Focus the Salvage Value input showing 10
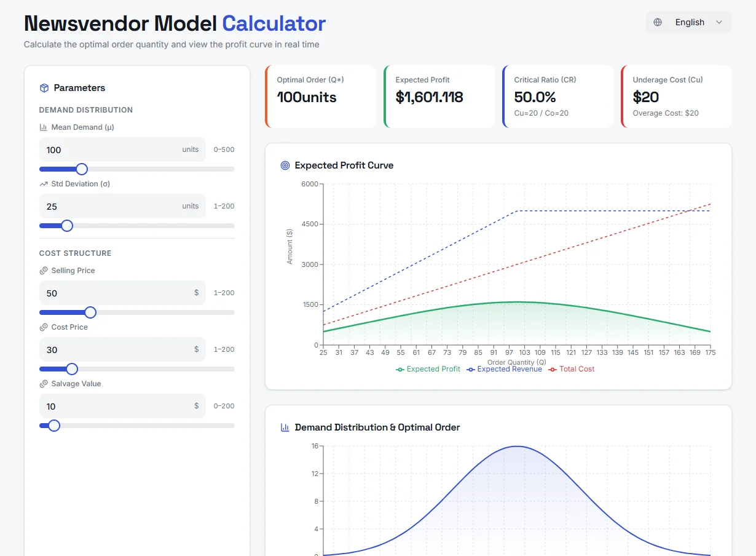 pyautogui.click(x=122, y=406)
